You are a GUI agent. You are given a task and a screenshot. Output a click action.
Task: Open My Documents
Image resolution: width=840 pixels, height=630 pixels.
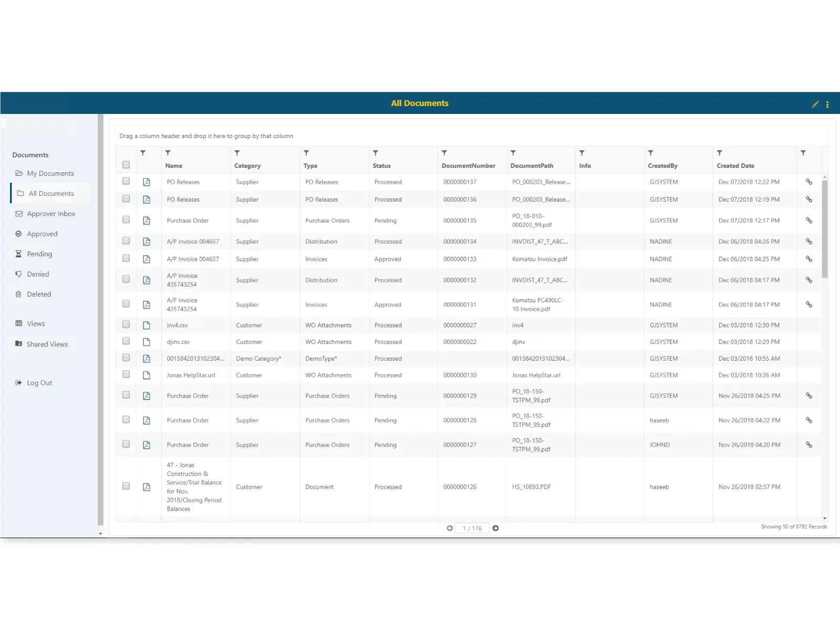coord(50,173)
